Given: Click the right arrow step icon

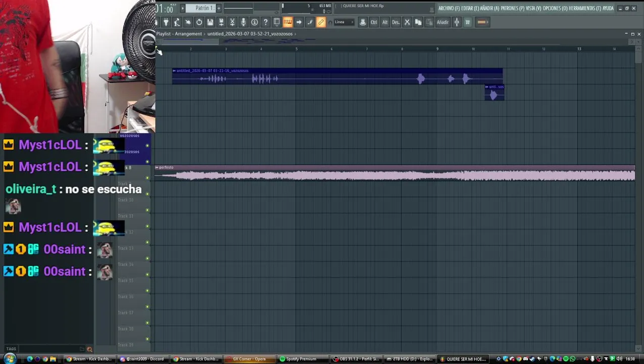Looking at the screenshot, I should pos(299,22).
